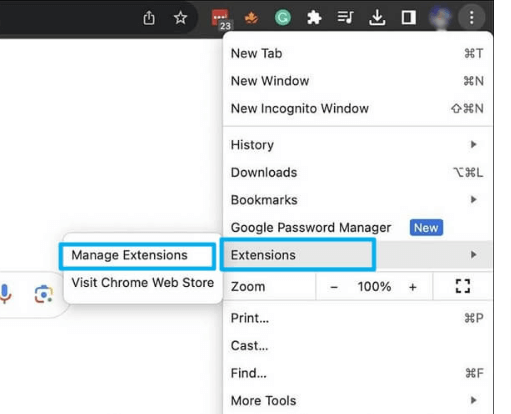Click the share page icon in address bar
Screen dimensions: 511x414
[x=149, y=18]
